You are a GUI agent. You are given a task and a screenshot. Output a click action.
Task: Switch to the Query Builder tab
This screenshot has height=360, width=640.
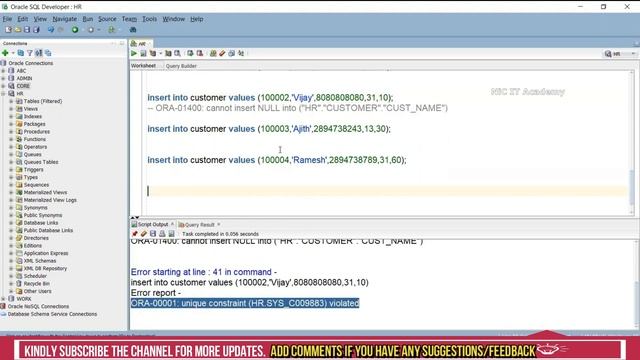181,66
